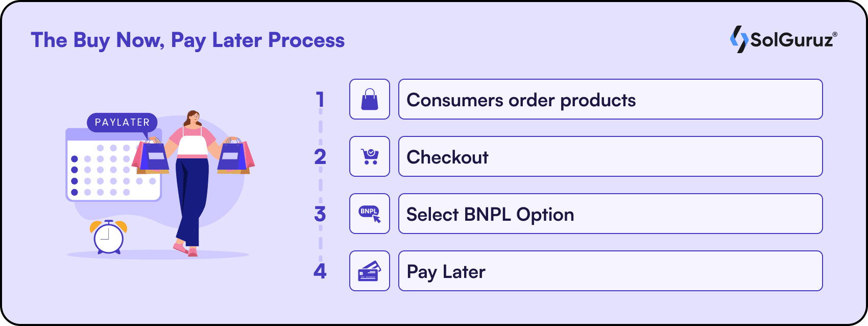Click the checkout cart icon
Image resolution: width=868 pixels, height=326 pixels.
tap(370, 156)
